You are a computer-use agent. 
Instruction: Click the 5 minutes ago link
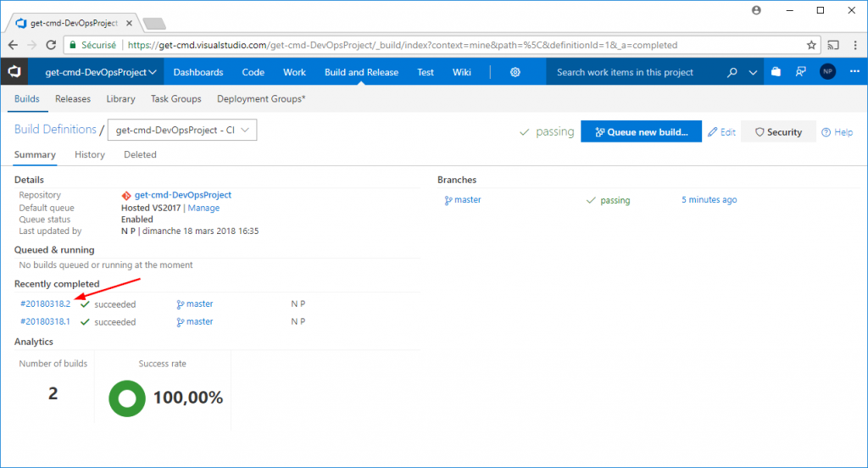709,200
